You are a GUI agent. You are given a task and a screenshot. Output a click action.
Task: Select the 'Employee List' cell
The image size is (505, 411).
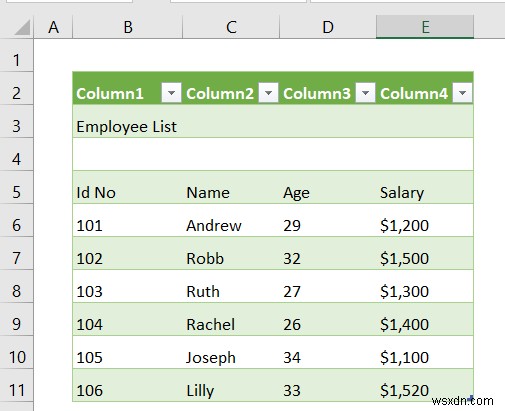tap(128, 121)
